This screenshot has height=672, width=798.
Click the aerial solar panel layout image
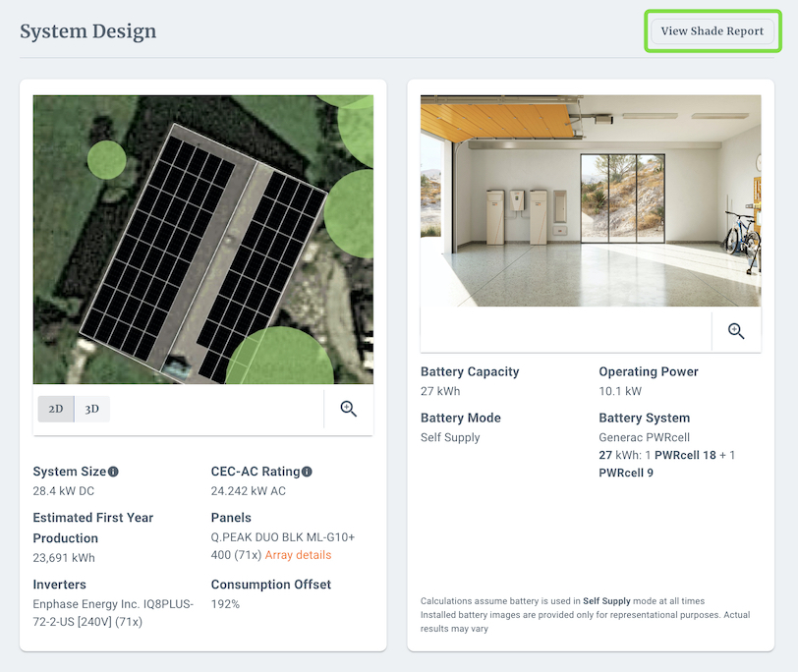pyautogui.click(x=203, y=239)
